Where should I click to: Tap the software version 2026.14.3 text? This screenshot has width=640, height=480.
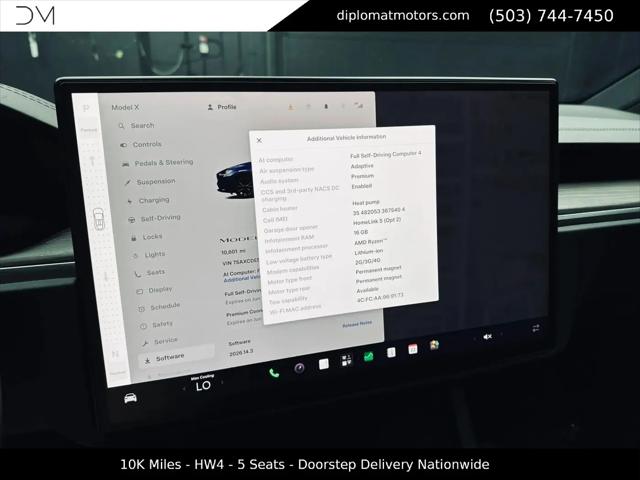coord(241,353)
